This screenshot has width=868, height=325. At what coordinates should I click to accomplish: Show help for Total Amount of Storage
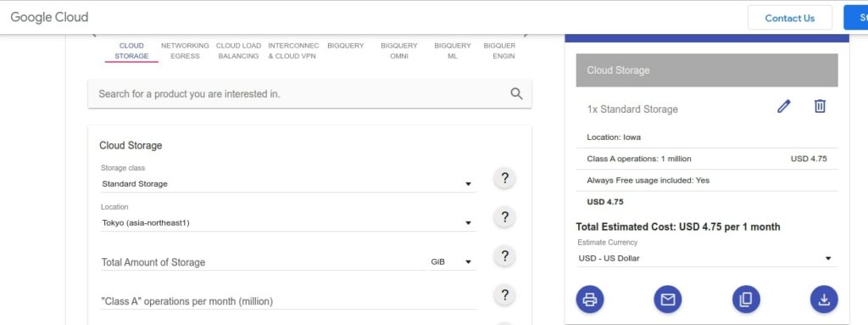click(x=504, y=256)
